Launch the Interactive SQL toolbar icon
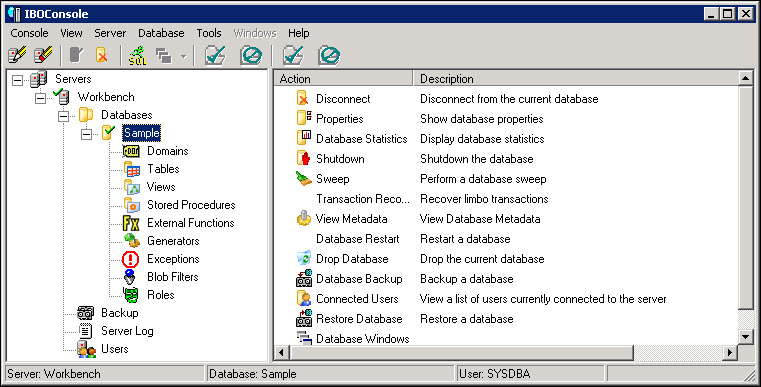 tap(137, 55)
